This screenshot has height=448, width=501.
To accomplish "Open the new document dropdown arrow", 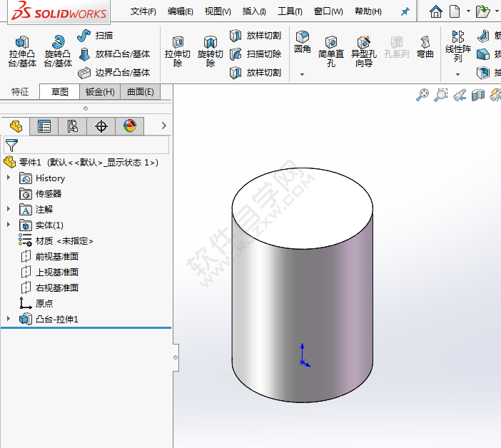I will coord(468,11).
